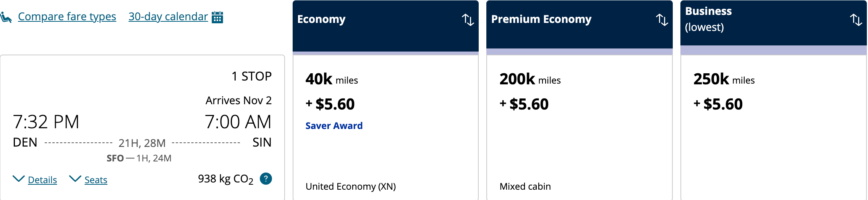Open the Compare fare types link
Screen dimensions: 868x200
[x=67, y=17]
